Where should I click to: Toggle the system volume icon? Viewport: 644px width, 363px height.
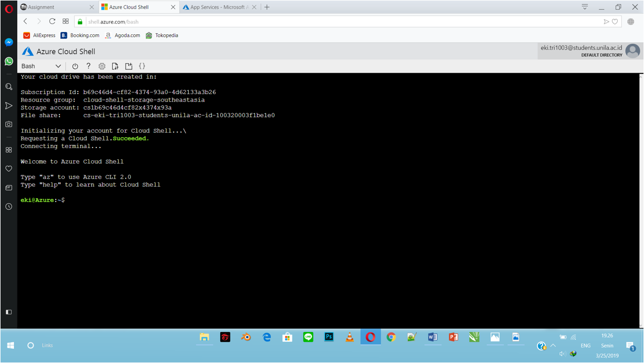click(x=562, y=354)
